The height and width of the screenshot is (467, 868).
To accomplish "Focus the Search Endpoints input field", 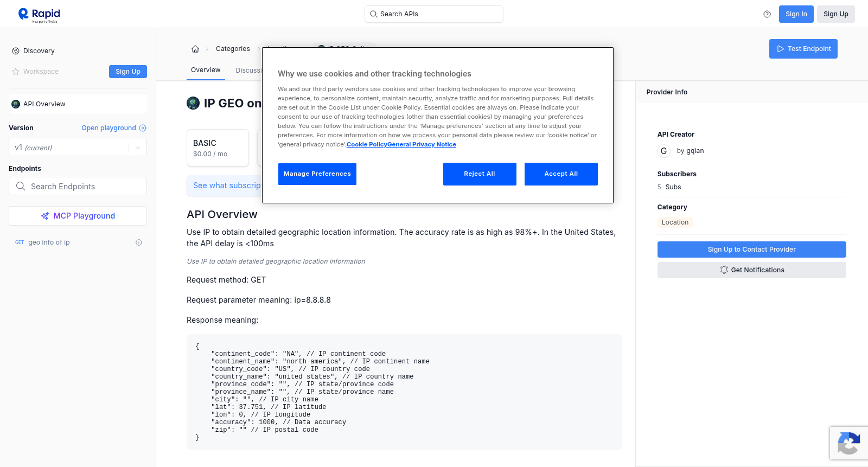I will pos(78,186).
